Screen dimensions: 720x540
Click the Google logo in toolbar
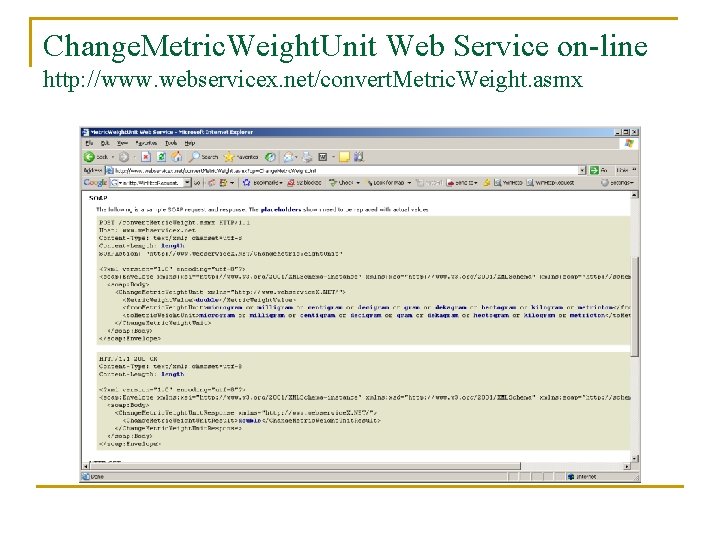(x=95, y=183)
